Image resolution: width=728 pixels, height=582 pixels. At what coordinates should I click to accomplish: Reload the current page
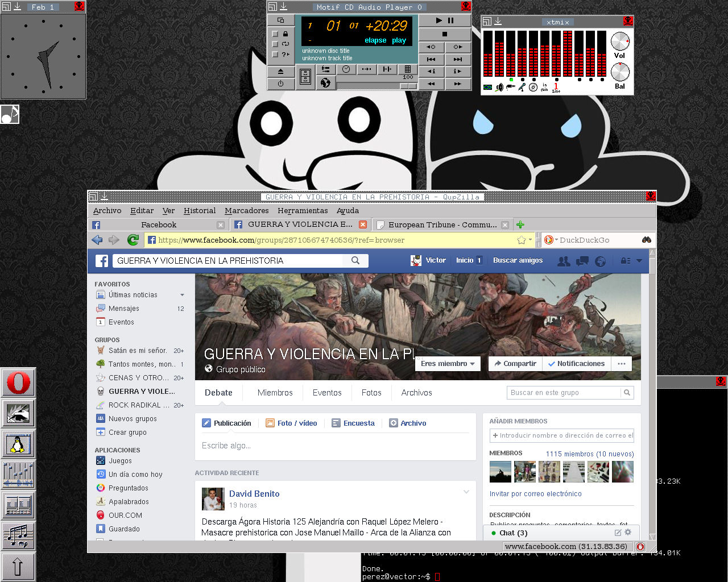pos(133,240)
